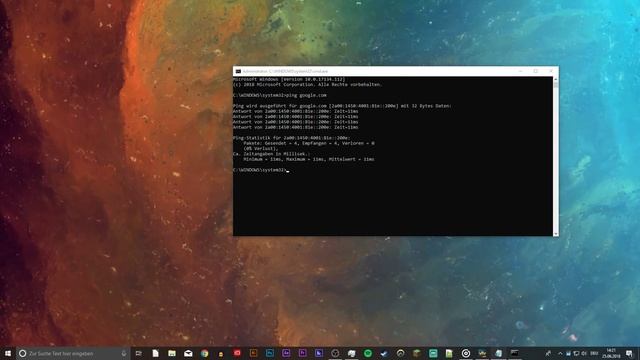The image size is (640, 360).
Task: Maximize the Command Prompt window
Action: [536, 71]
